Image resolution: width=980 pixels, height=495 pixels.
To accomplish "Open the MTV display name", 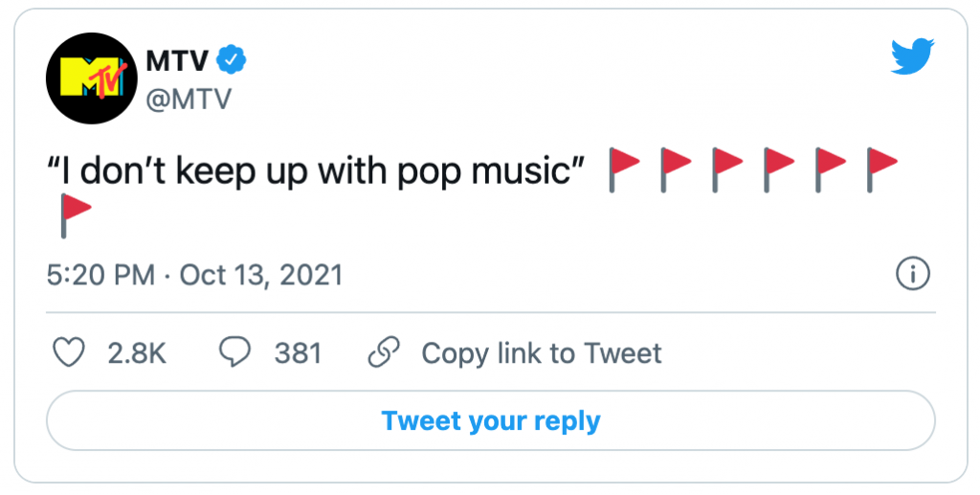I will pos(177,60).
